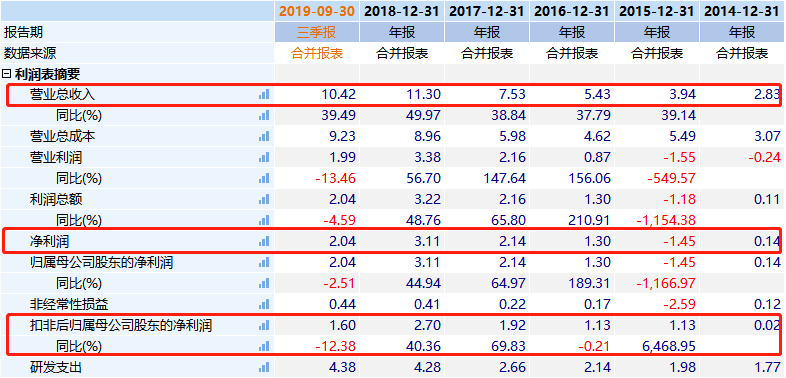Click the 210.91 growth value

[x=590, y=220]
